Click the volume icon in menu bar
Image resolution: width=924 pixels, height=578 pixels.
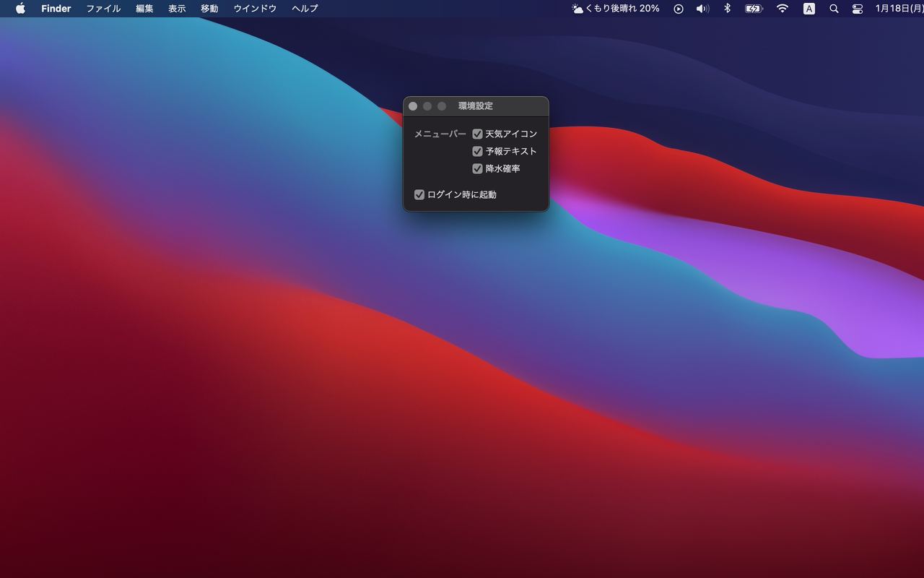point(702,9)
